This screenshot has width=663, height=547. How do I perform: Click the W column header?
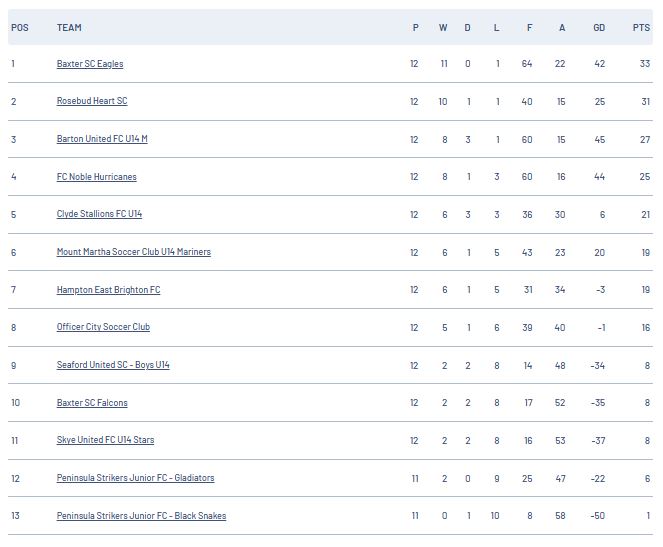[443, 28]
